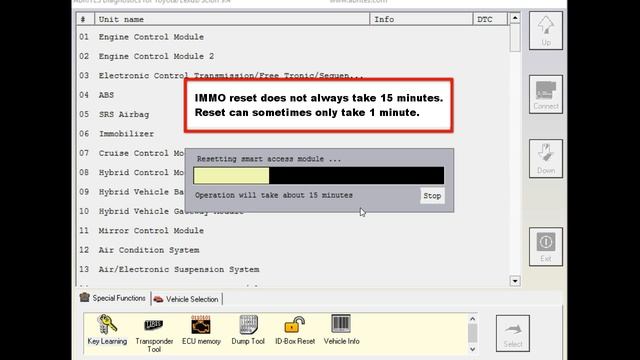Select Mirror Control Module row
The height and width of the screenshot is (360, 640).
point(292,231)
